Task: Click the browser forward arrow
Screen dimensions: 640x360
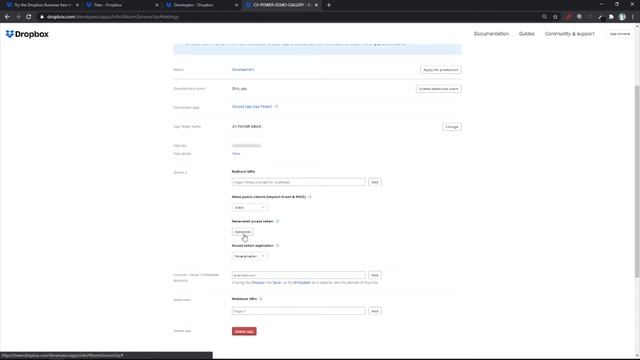Action: tap(18, 17)
